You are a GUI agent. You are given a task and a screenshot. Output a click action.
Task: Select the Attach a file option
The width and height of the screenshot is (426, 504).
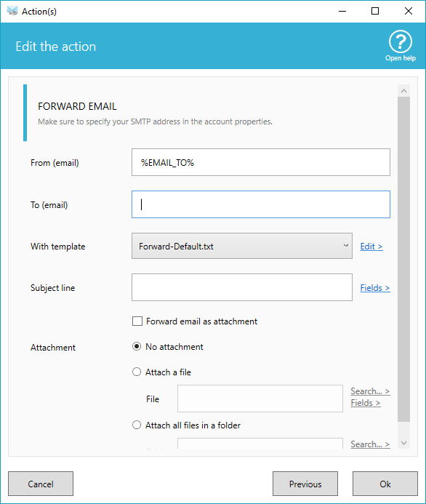click(x=137, y=372)
